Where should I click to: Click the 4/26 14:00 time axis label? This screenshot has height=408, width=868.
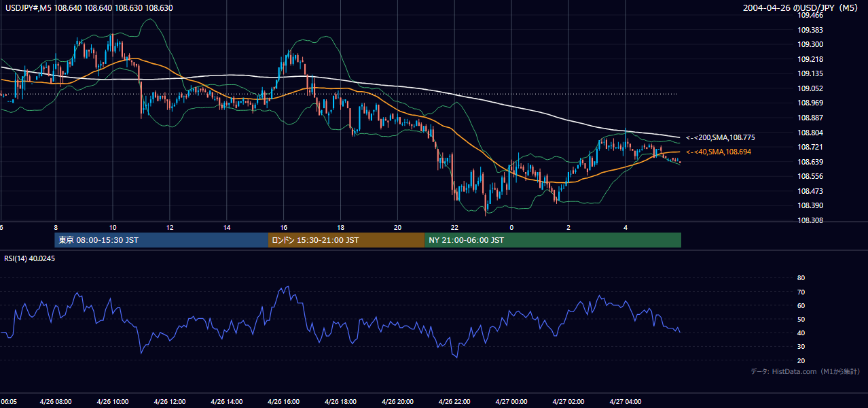pyautogui.click(x=227, y=401)
